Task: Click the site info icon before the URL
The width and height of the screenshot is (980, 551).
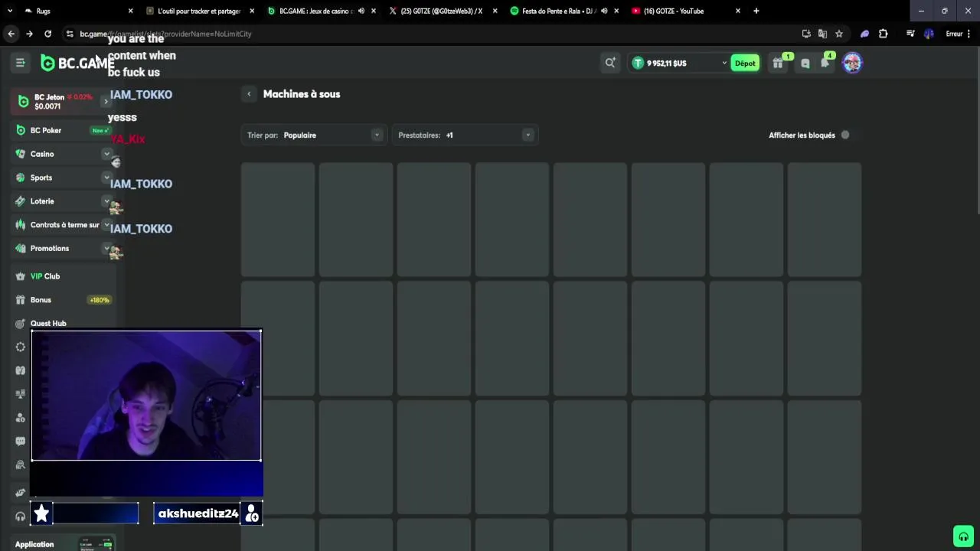Action: click(x=70, y=34)
